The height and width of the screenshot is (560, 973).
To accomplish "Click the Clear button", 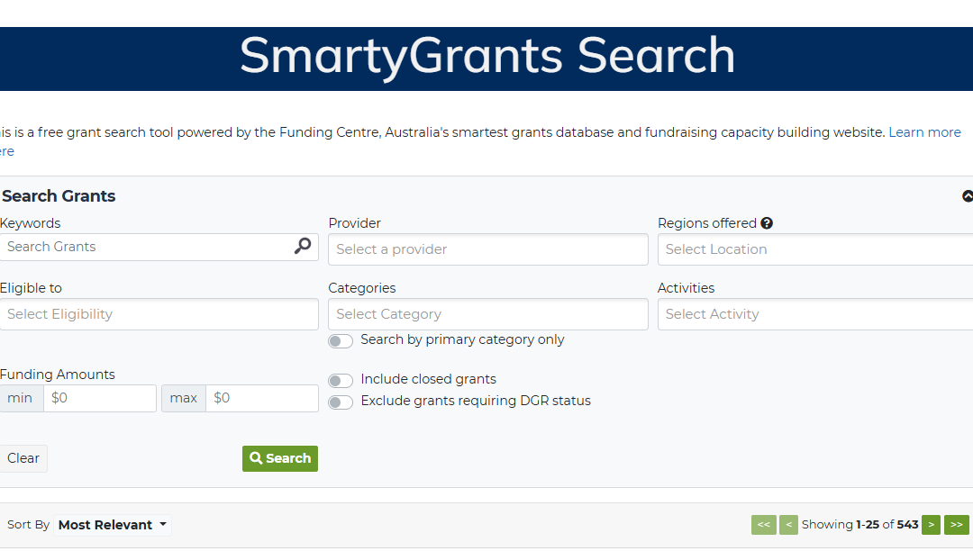I will (23, 458).
